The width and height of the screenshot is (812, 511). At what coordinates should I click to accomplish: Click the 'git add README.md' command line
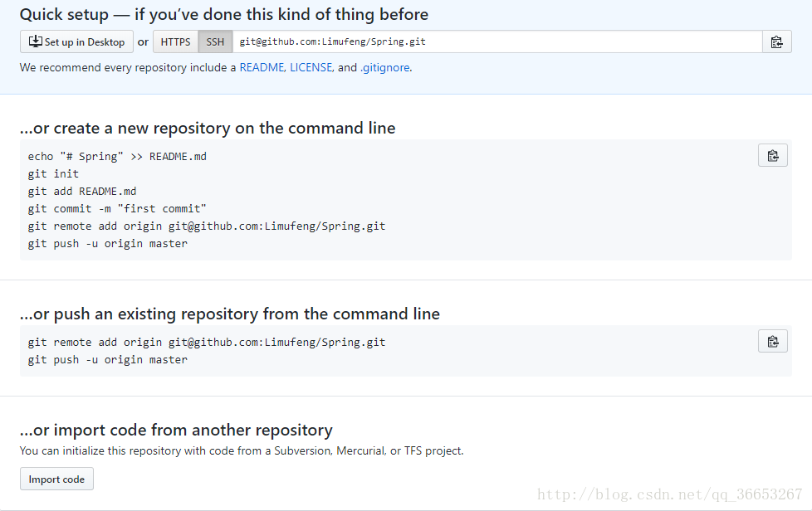pos(82,192)
